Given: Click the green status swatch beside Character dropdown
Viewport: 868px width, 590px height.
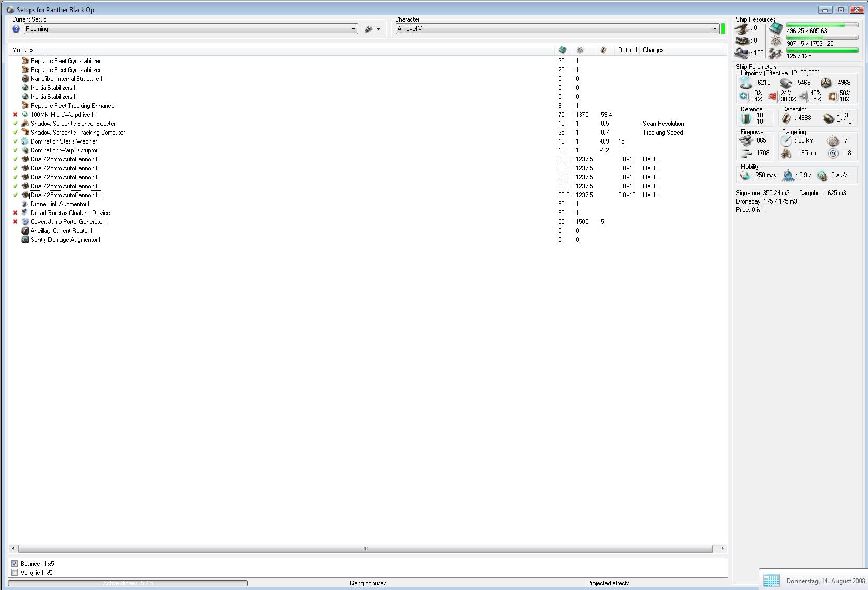Looking at the screenshot, I should (x=723, y=29).
